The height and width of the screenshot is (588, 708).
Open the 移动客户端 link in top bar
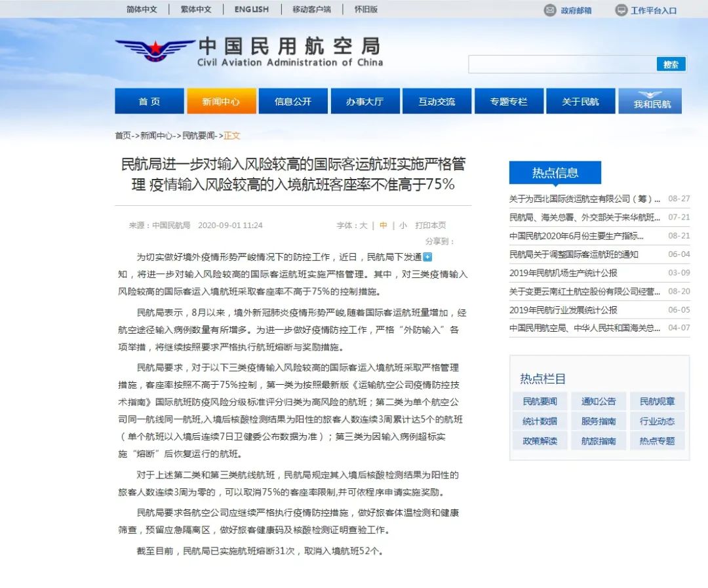pyautogui.click(x=311, y=9)
